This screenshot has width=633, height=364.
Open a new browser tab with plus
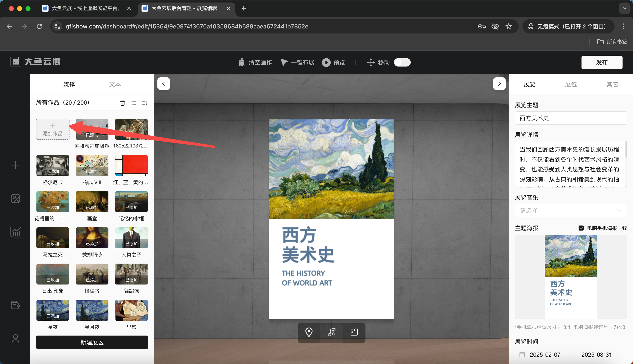[244, 9]
